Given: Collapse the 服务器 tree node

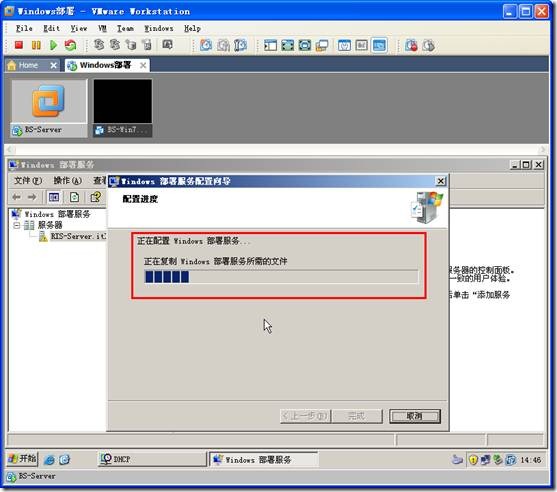Looking at the screenshot, I should click(16, 225).
